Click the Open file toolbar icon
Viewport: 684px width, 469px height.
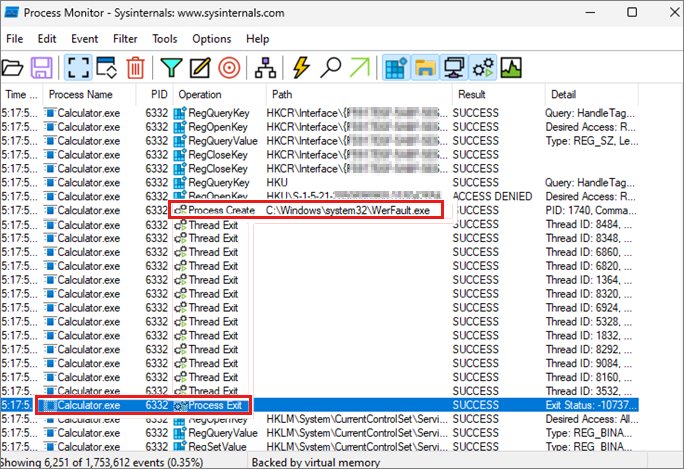(x=12, y=68)
